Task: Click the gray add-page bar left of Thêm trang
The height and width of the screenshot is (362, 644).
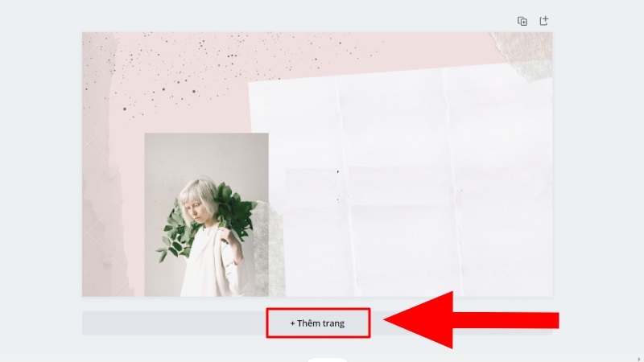Action: click(174, 323)
